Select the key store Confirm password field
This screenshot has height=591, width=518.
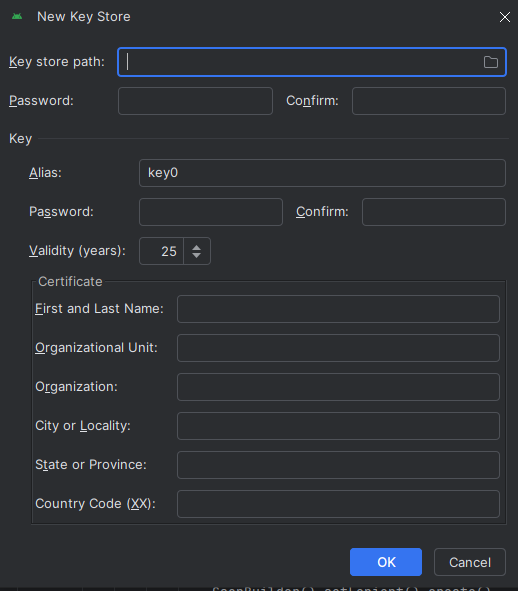[429, 101]
